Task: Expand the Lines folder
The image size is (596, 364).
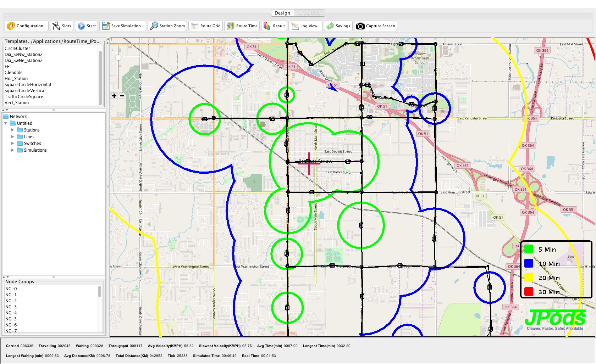Action: 13,137
